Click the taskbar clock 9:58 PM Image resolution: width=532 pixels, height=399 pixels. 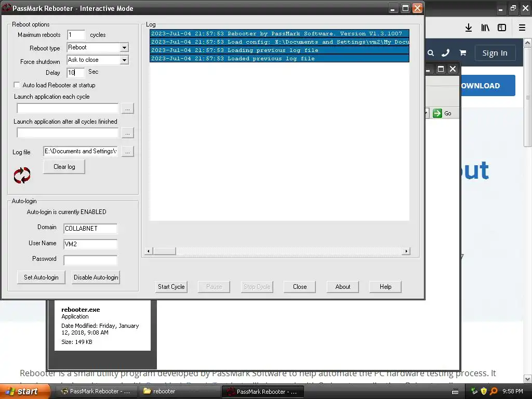pos(512,391)
